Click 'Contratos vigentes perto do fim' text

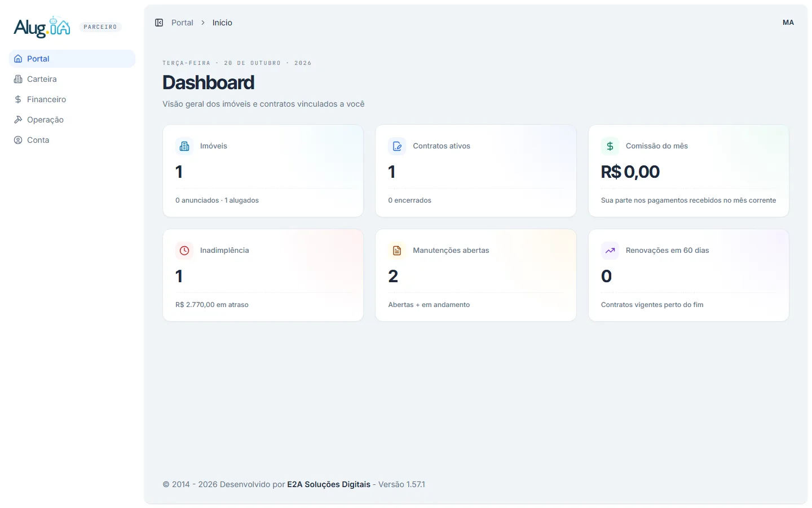[652, 305]
